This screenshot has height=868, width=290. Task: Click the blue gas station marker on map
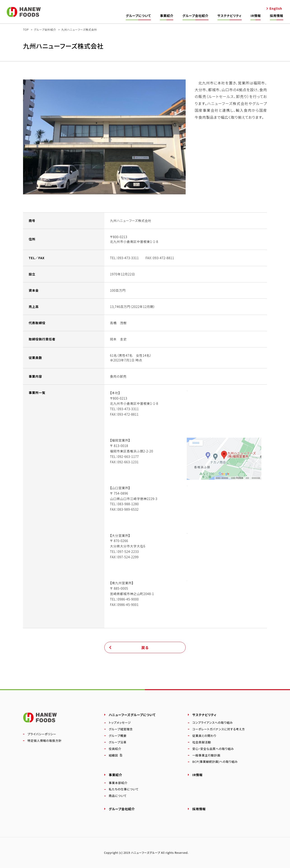(208, 455)
